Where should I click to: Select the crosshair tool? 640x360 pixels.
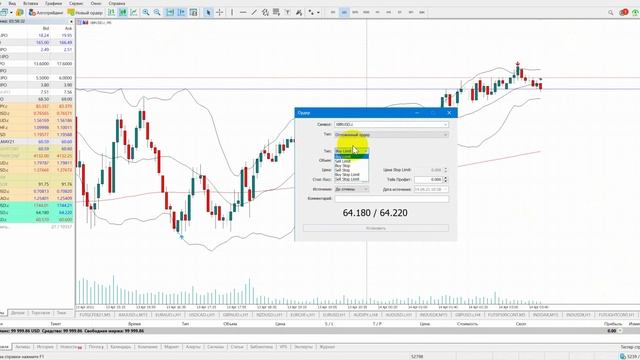tap(220, 13)
